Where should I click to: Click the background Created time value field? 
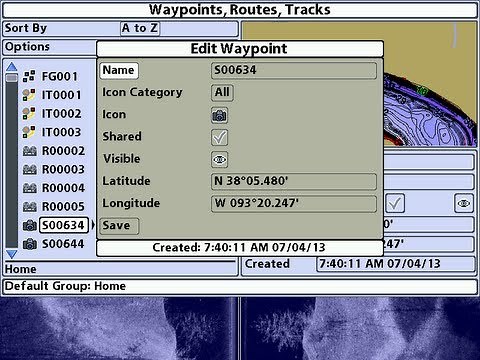395,264
